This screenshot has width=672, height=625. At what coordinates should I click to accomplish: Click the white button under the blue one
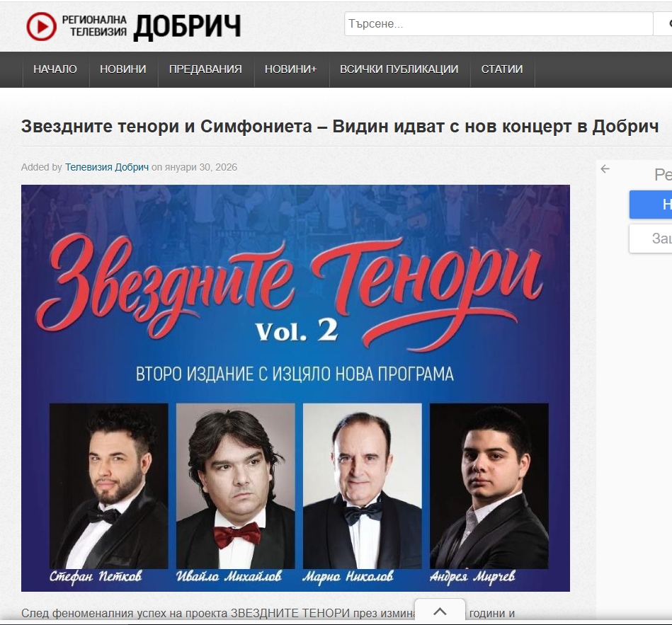pyautogui.click(x=651, y=239)
